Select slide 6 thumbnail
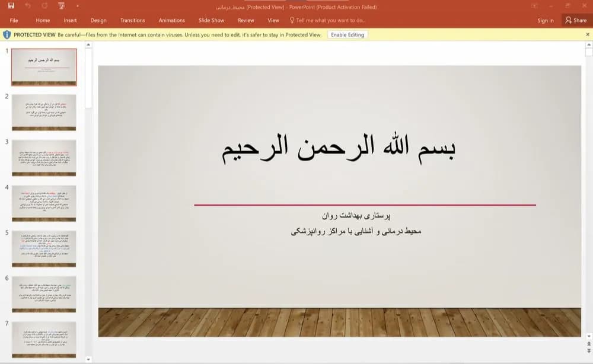Screen dimensions: 593x364 coord(44,294)
